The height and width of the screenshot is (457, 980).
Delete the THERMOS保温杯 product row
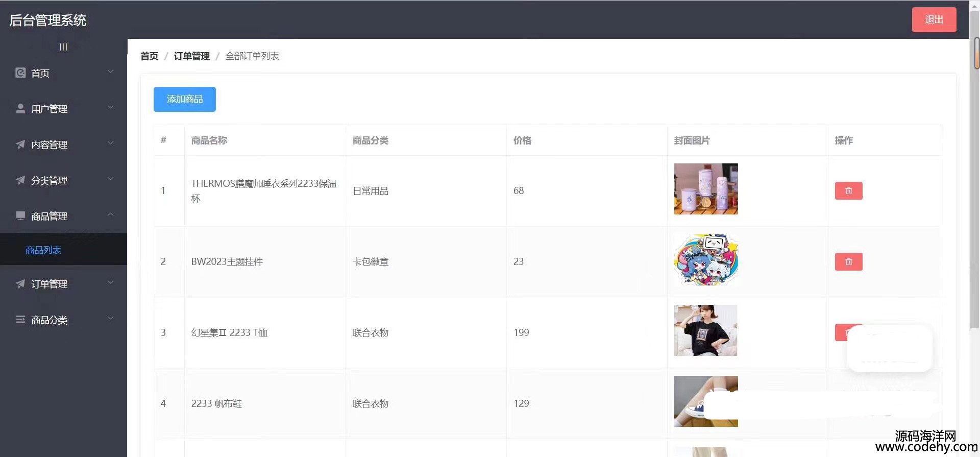coord(848,190)
